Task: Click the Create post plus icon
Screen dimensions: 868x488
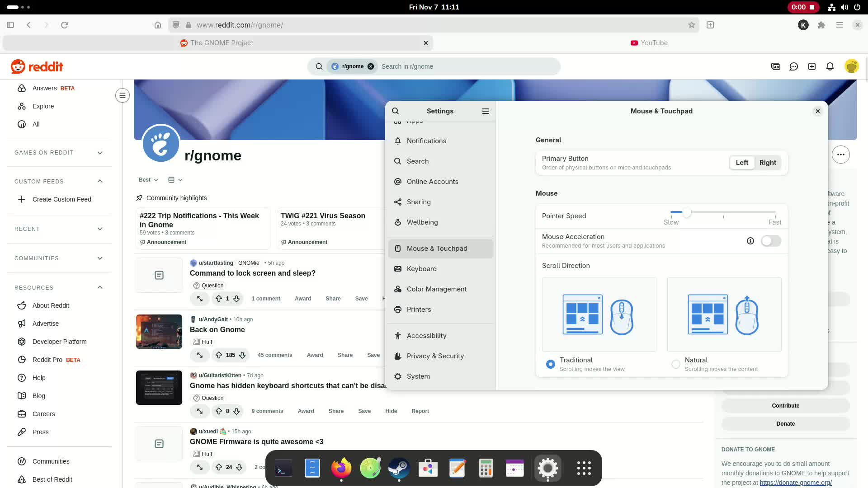Action: 812,66
